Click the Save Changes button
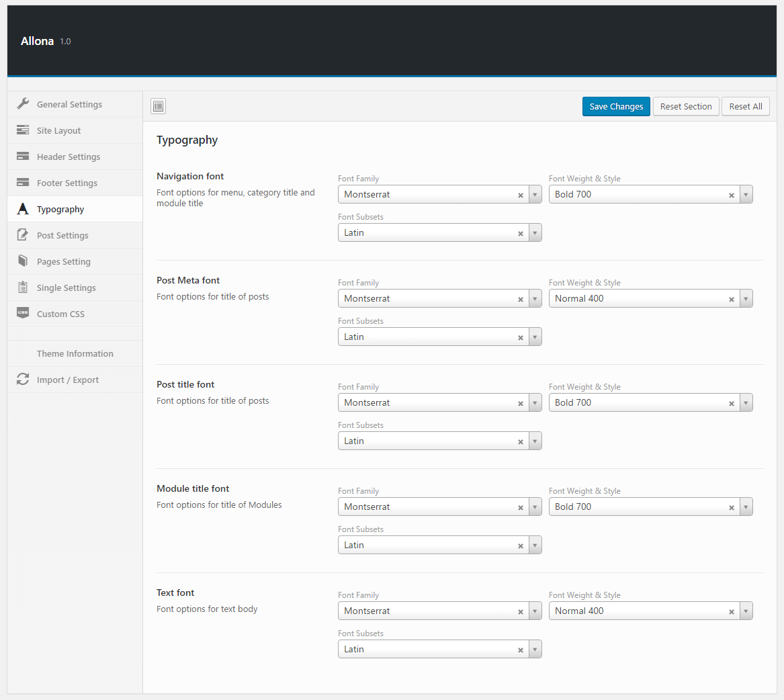Screen dimensions: 784x700 point(616,106)
